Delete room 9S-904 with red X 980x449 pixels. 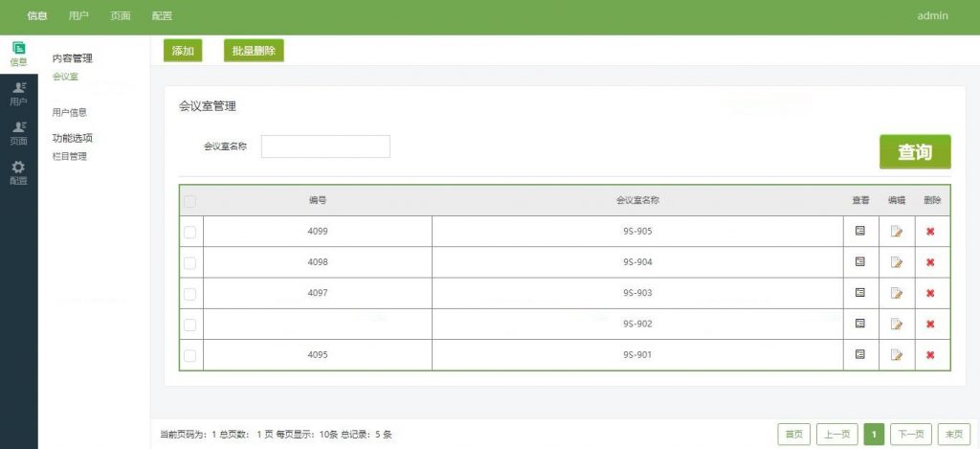click(930, 262)
